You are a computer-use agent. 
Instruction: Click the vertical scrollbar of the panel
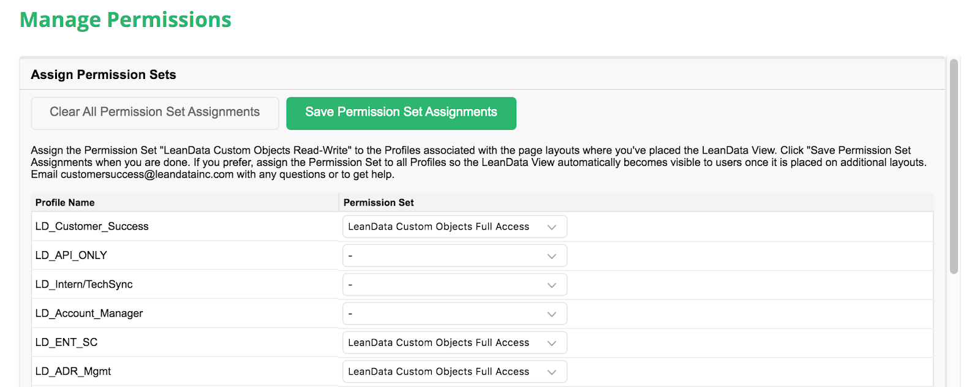click(x=953, y=167)
